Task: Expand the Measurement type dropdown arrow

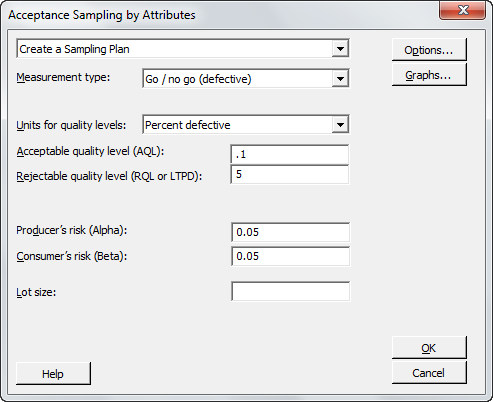Action: coord(340,79)
